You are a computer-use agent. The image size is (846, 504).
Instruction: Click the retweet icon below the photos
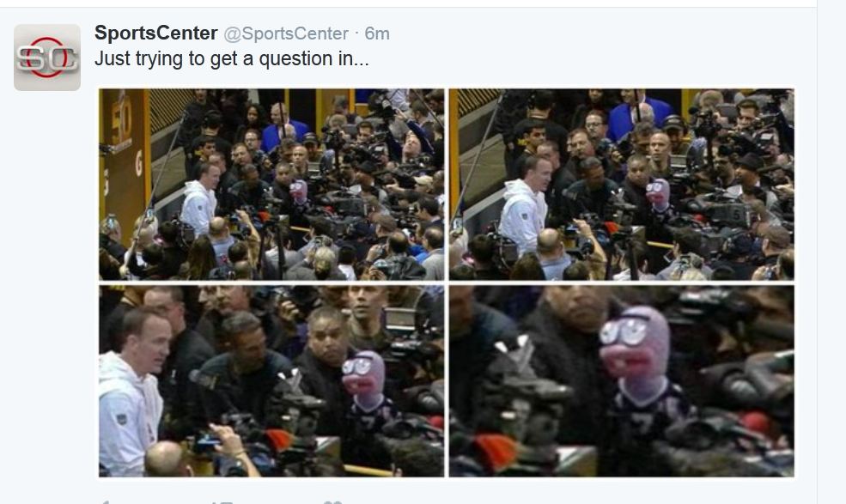pos(222,501)
